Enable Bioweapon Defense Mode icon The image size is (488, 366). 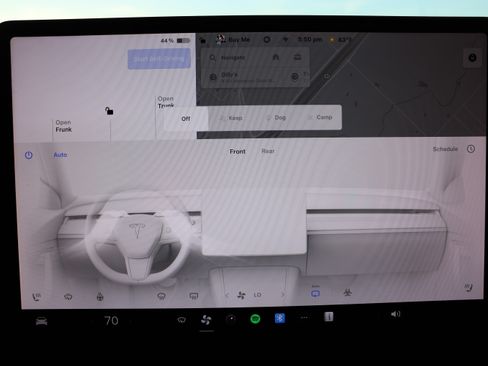(347, 293)
